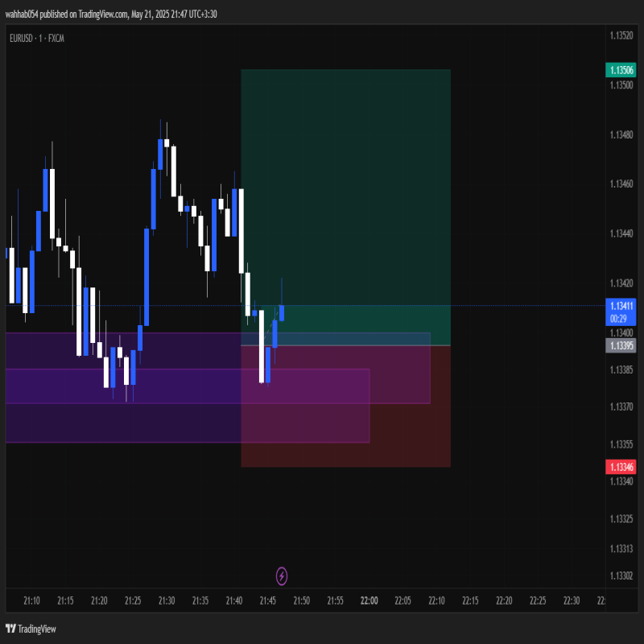Click the EURUSD · 1 · FXCM symbol title
The width and height of the screenshot is (644, 644).
37,38
